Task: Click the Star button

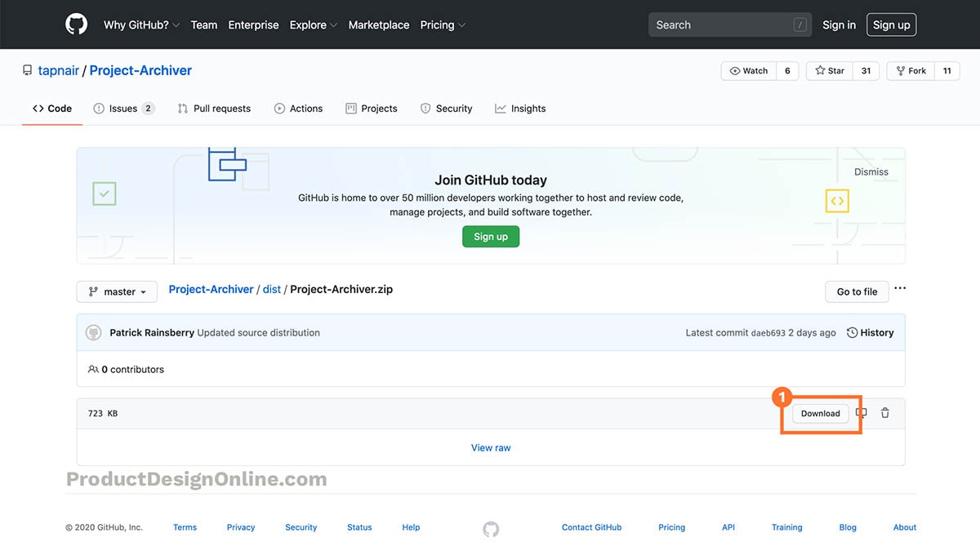Action: [829, 71]
